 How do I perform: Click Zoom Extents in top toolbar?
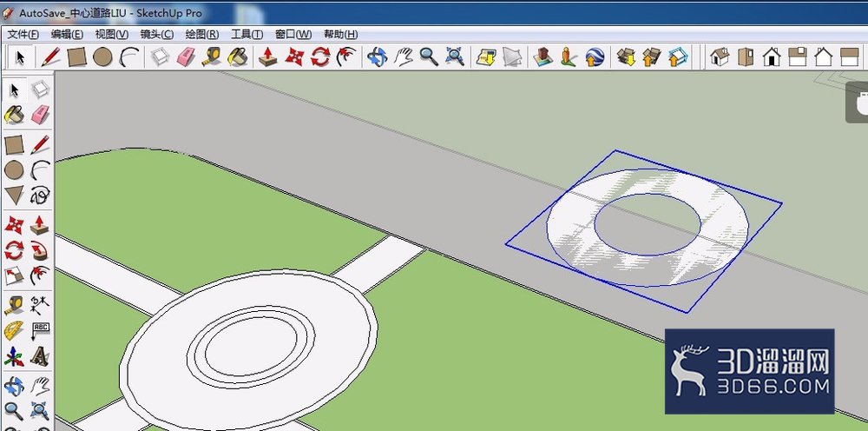pos(455,56)
